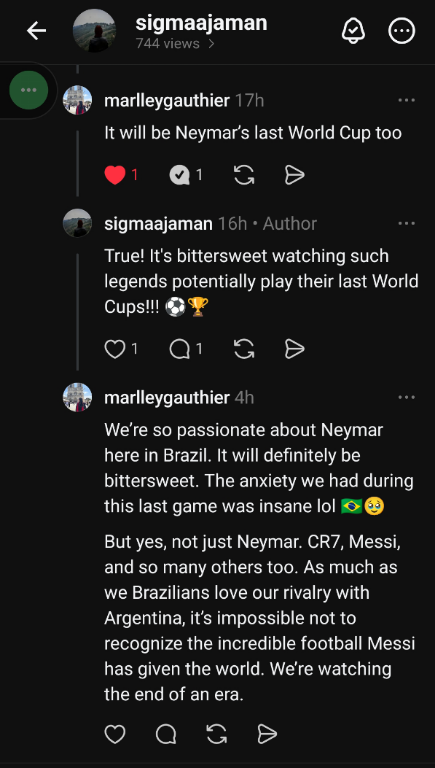Tap the green floating dots bubble
The width and height of the screenshot is (435, 768).
29,90
